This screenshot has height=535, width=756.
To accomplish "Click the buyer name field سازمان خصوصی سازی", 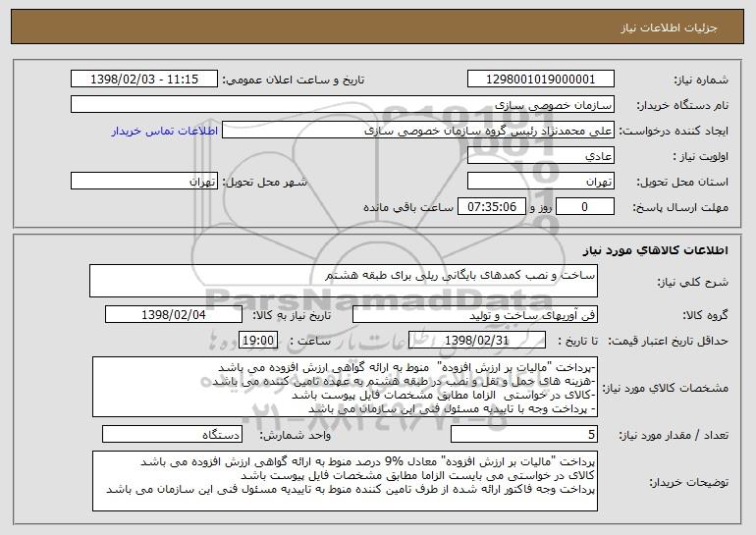I will tap(343, 104).
